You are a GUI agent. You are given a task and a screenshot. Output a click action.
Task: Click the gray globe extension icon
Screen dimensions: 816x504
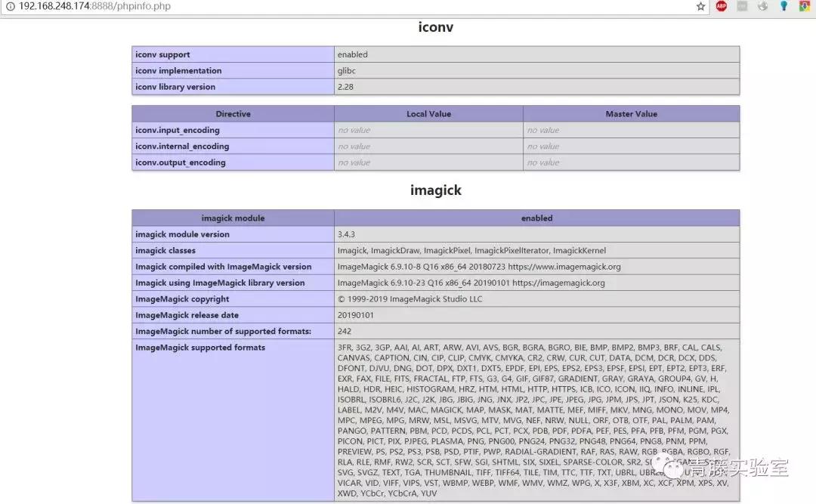763,6
